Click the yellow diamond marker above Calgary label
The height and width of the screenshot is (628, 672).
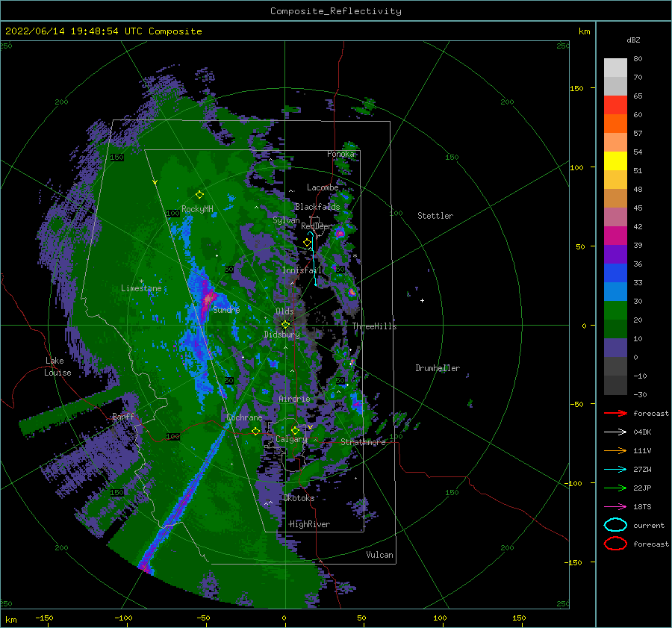(295, 430)
